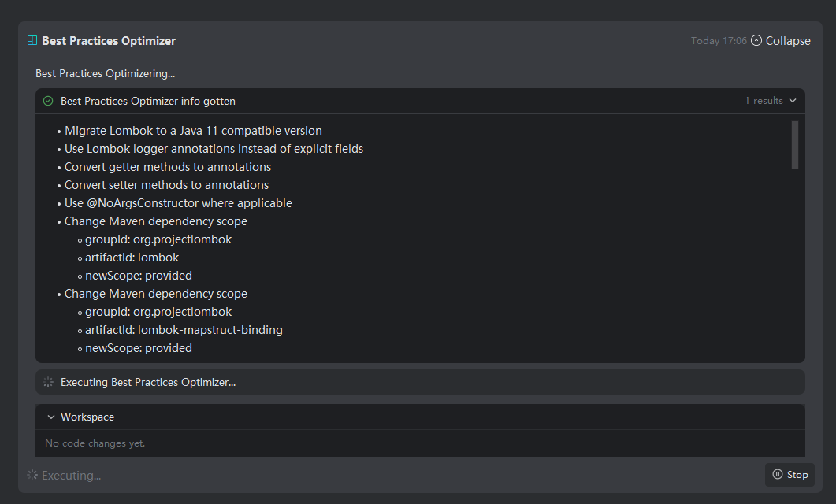
Task: Stop the executing task
Action: point(790,475)
